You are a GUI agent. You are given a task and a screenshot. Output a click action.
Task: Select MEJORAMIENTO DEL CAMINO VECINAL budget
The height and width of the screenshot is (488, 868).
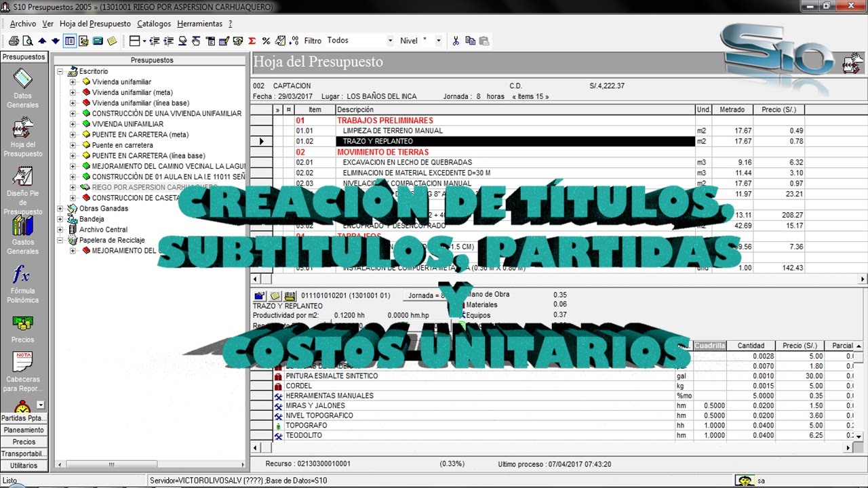click(x=168, y=166)
